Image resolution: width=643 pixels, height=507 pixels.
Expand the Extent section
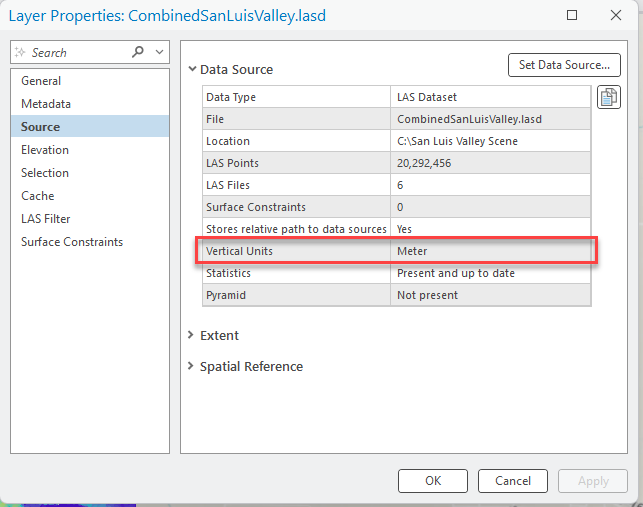[x=192, y=335]
